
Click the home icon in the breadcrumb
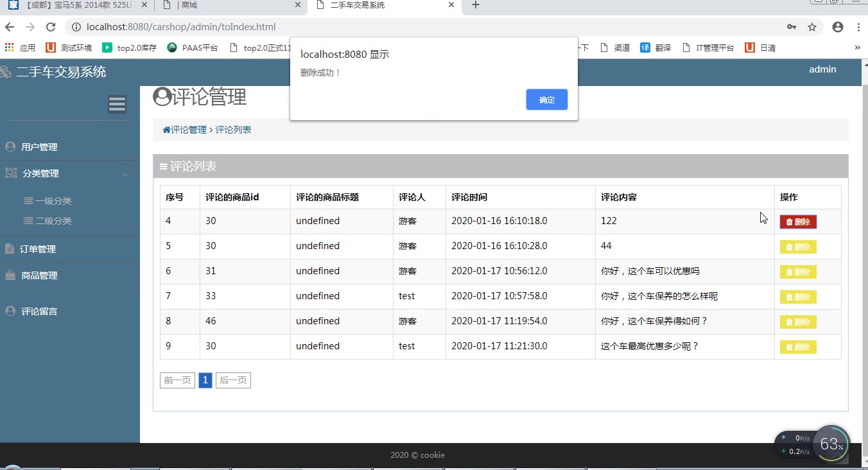pyautogui.click(x=166, y=130)
